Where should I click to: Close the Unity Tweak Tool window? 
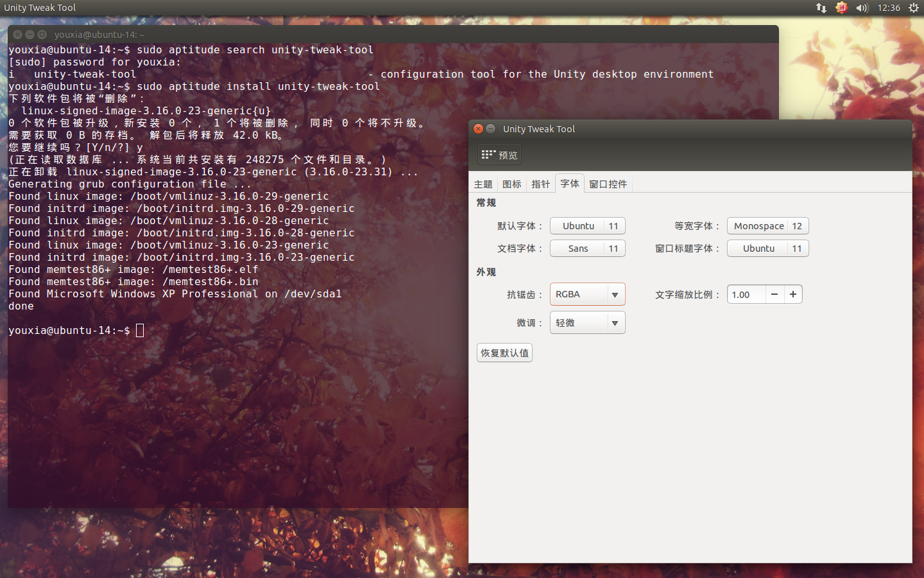478,128
